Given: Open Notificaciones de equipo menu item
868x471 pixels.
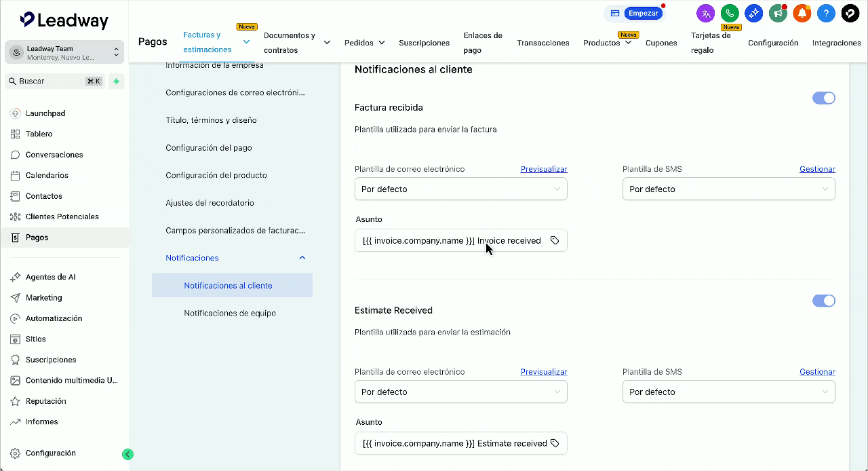Looking at the screenshot, I should click(x=229, y=313).
